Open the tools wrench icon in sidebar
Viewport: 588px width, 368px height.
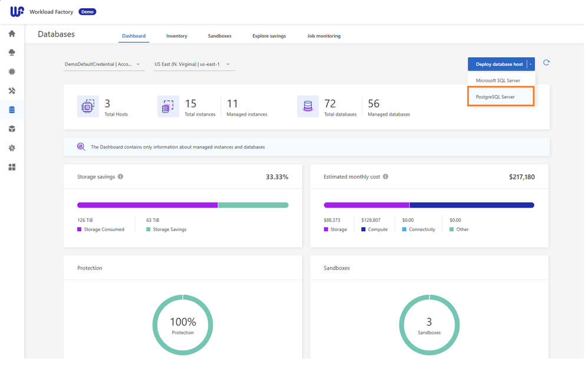pos(12,91)
